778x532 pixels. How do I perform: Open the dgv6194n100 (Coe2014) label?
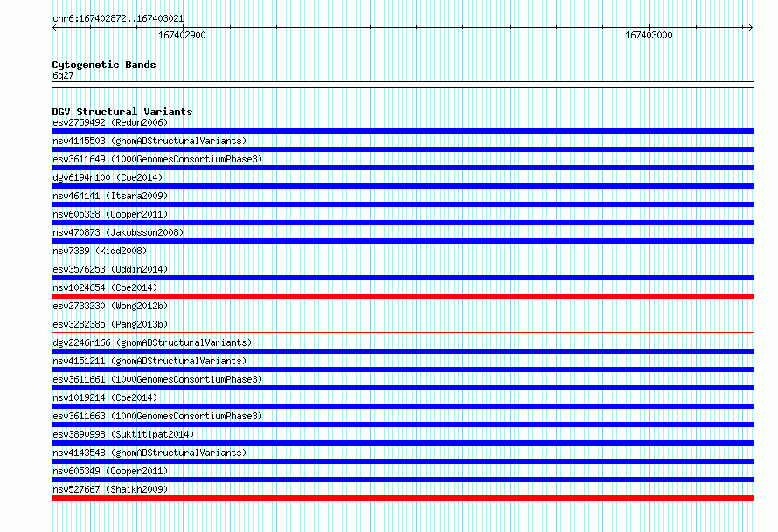[108, 177]
